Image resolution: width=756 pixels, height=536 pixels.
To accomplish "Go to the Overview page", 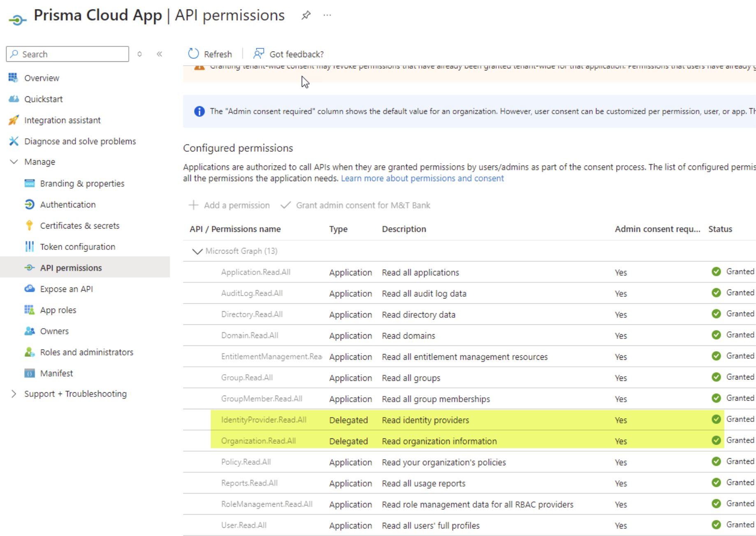I will (x=42, y=78).
